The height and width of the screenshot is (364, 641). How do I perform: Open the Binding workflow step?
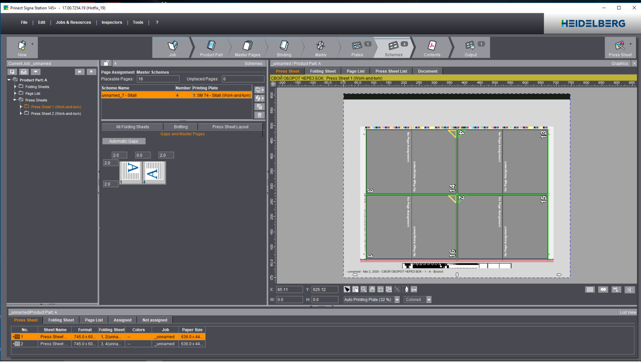click(x=284, y=48)
